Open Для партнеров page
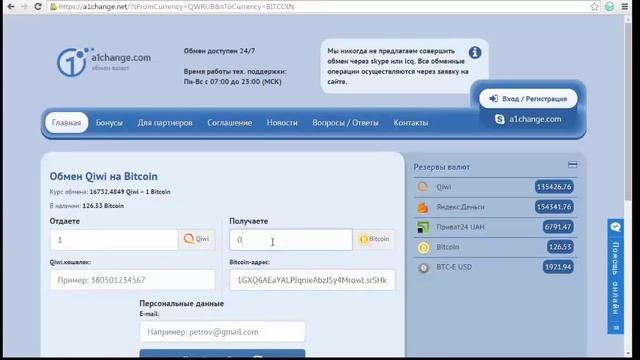The height and width of the screenshot is (360, 640). tap(165, 122)
